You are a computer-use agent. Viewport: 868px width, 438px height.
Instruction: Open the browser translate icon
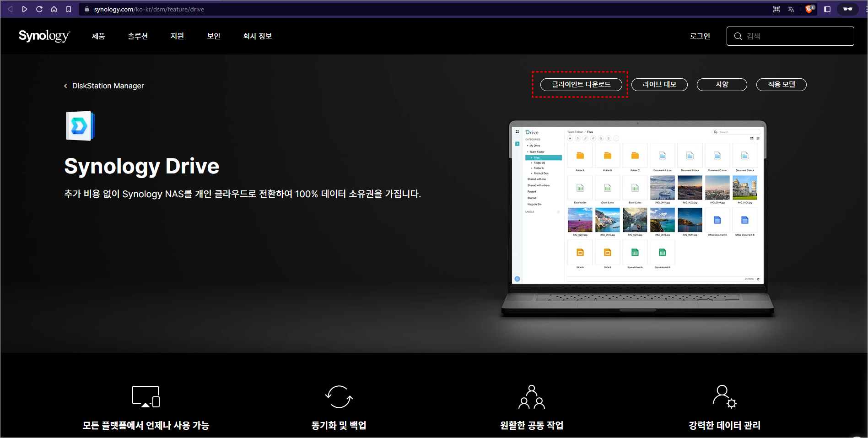coord(791,9)
